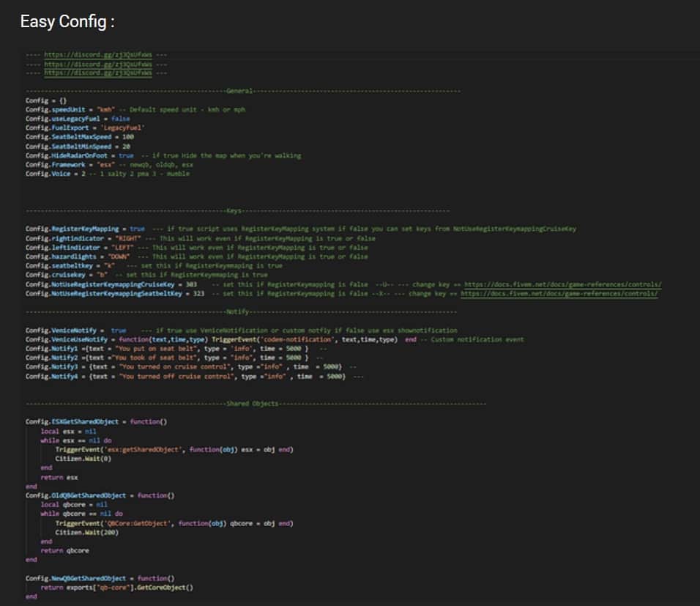Open the first discord.gg link
The width and height of the screenshot is (700, 606).
coord(97,54)
